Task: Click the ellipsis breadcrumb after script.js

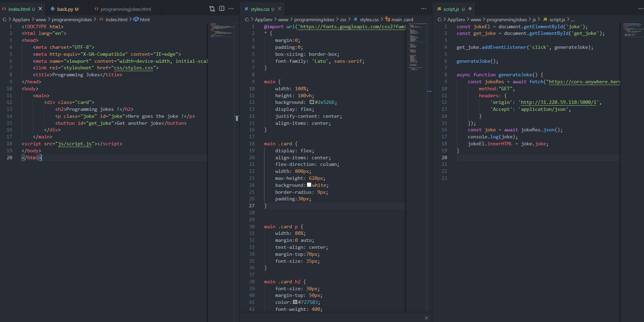Action: (x=573, y=20)
